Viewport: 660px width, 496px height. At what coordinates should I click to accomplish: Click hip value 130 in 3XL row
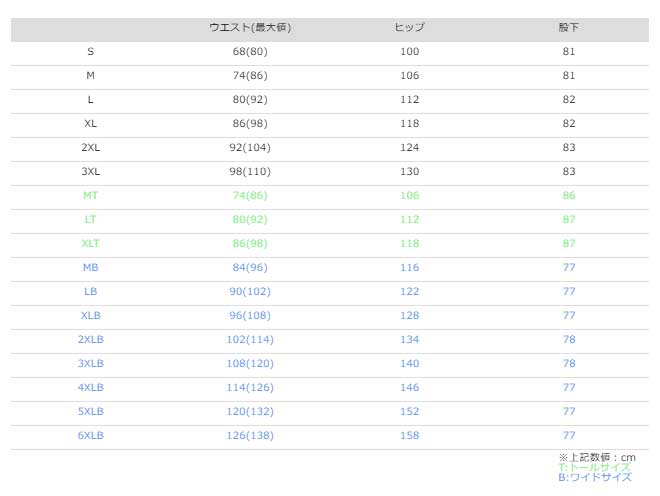(x=410, y=171)
